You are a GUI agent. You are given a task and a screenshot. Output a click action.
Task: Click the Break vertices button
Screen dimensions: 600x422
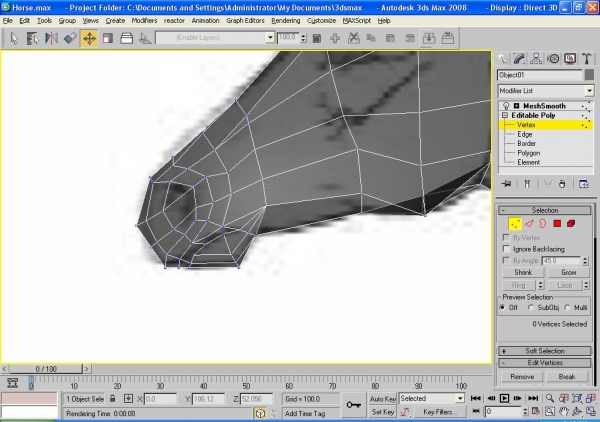[567, 377]
